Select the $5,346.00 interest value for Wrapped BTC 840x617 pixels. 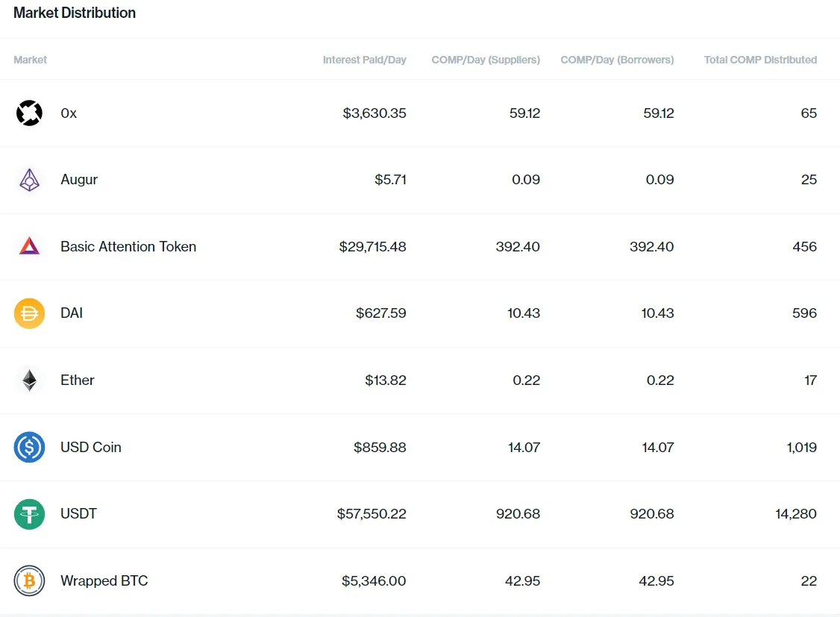[374, 580]
